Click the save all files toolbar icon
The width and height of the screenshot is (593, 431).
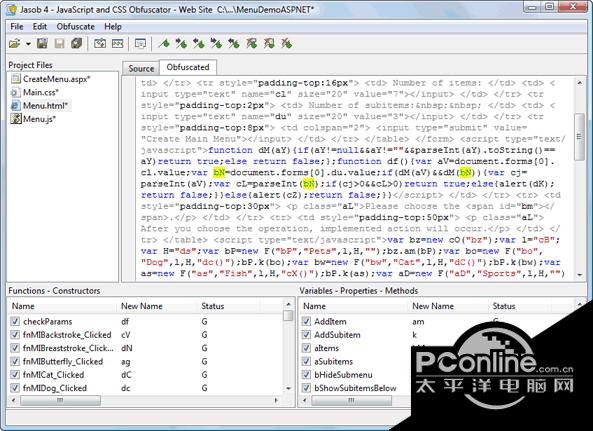76,44
